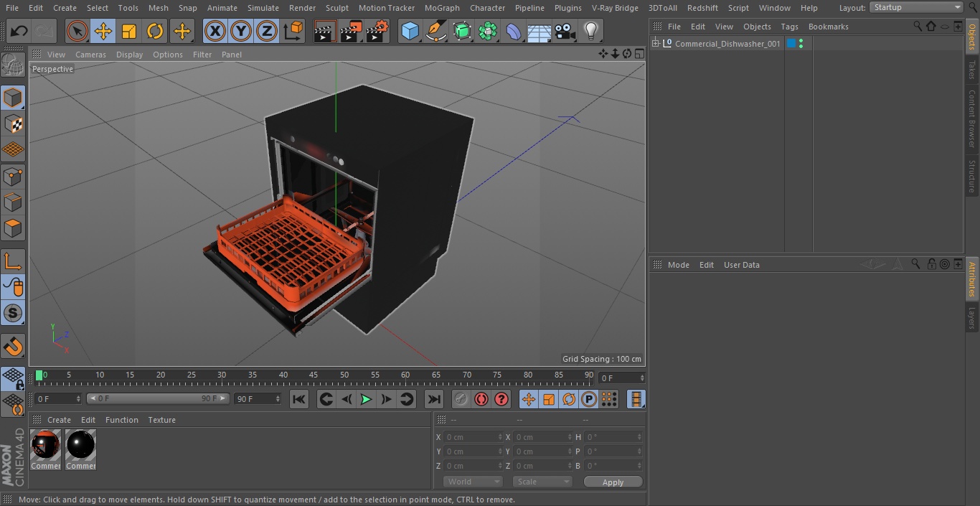Click the end frame 90 F field
980x506 pixels.
(257, 398)
